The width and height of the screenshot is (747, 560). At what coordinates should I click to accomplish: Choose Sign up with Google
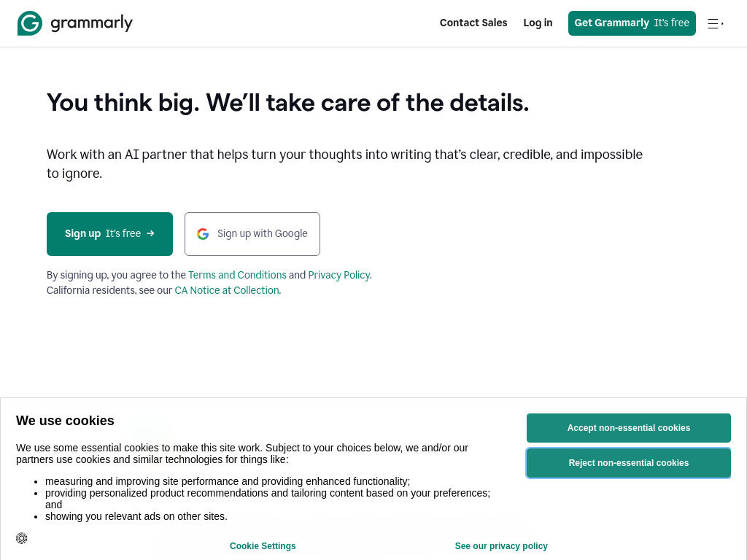pyautogui.click(x=252, y=233)
